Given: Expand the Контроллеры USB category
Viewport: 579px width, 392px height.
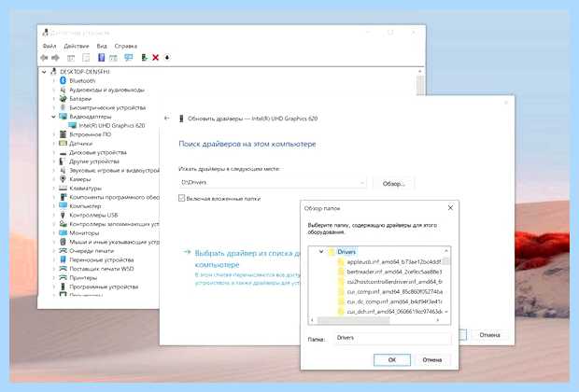Looking at the screenshot, I should click(x=54, y=215).
